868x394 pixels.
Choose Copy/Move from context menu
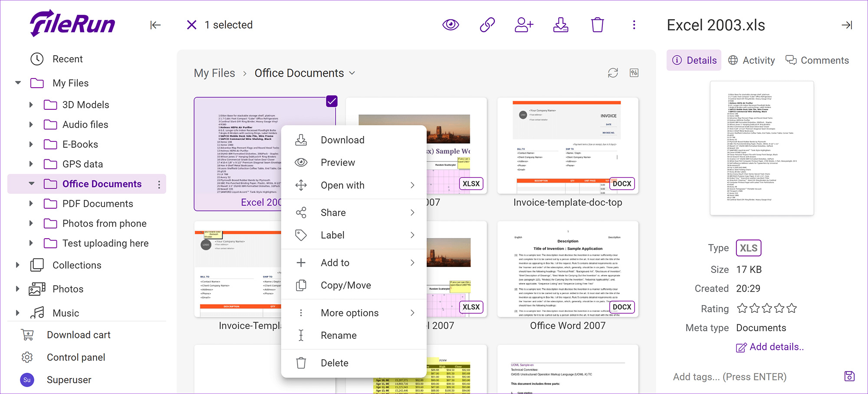click(x=345, y=285)
